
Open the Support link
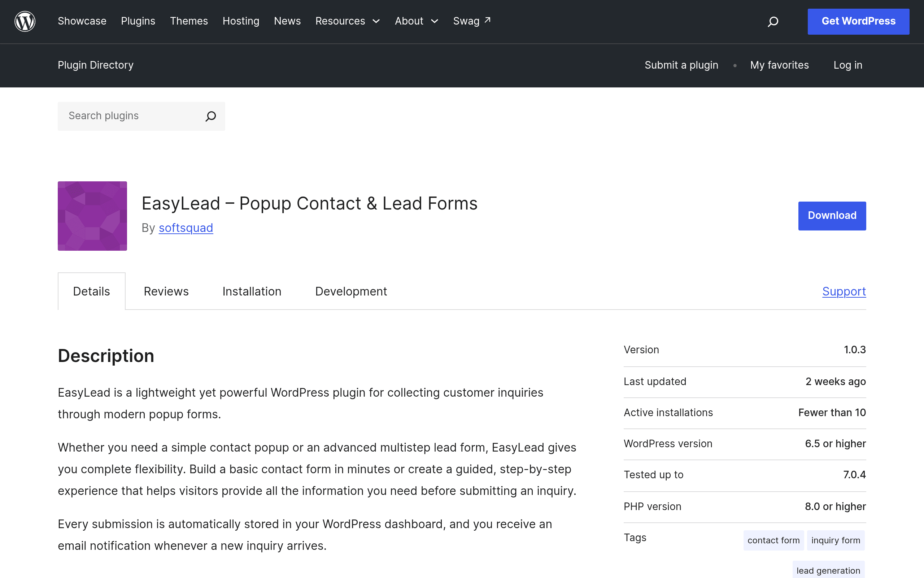[x=844, y=291]
